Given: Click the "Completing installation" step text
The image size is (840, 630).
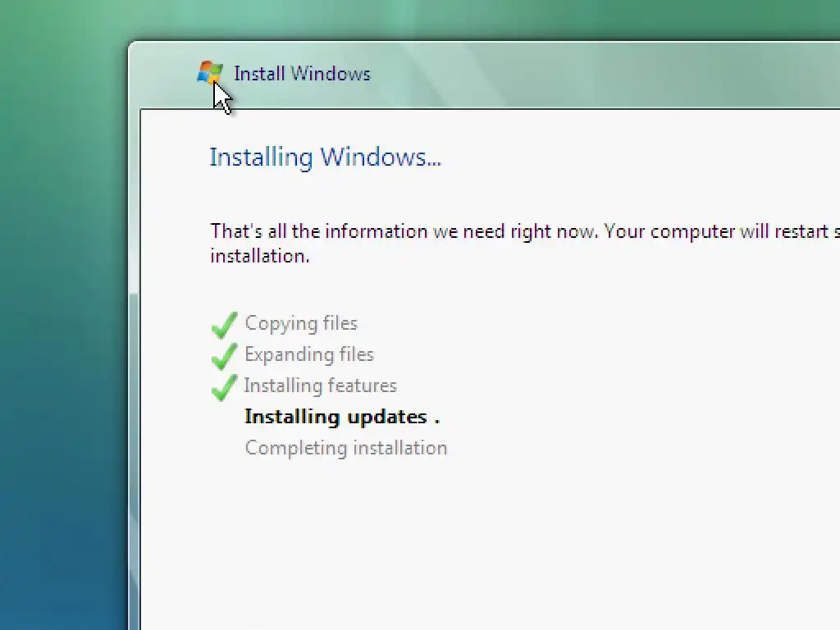Looking at the screenshot, I should tap(346, 448).
